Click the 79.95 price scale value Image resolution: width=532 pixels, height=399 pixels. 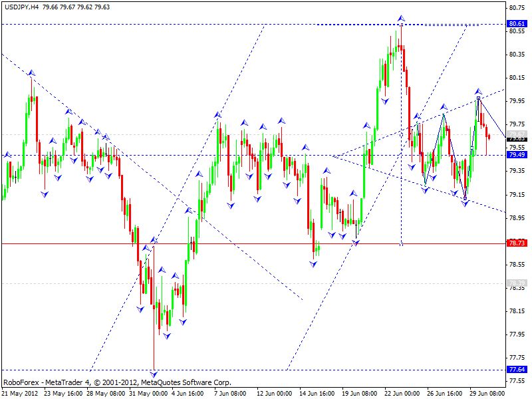coord(517,101)
